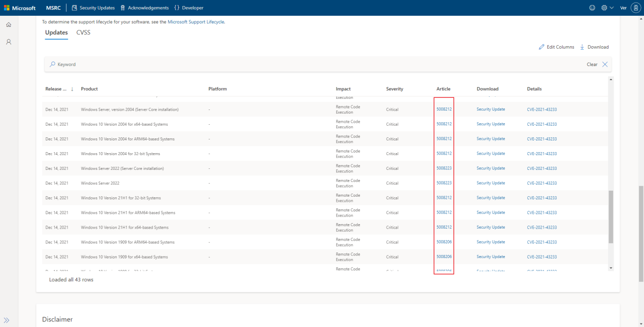Open Security Update in plain Windows Server 2022 row

click(491, 183)
